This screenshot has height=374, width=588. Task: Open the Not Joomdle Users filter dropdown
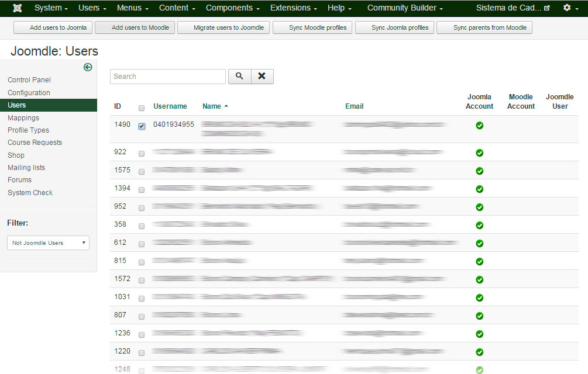48,243
